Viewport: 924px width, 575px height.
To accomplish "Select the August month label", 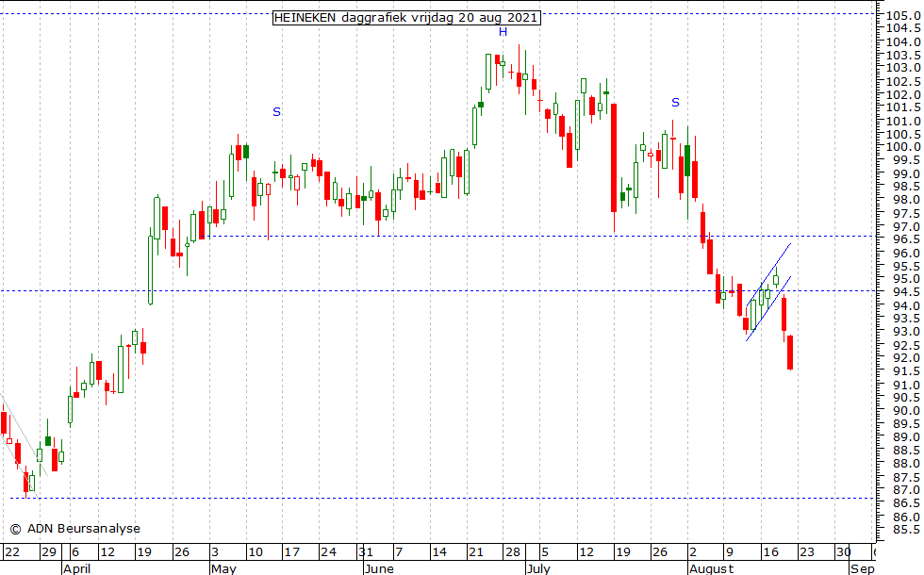I will pos(711,568).
